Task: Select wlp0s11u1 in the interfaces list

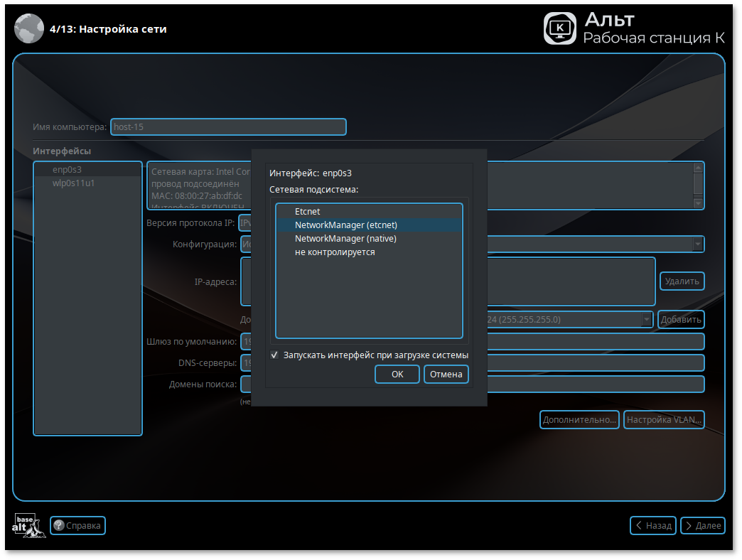Action: (74, 183)
